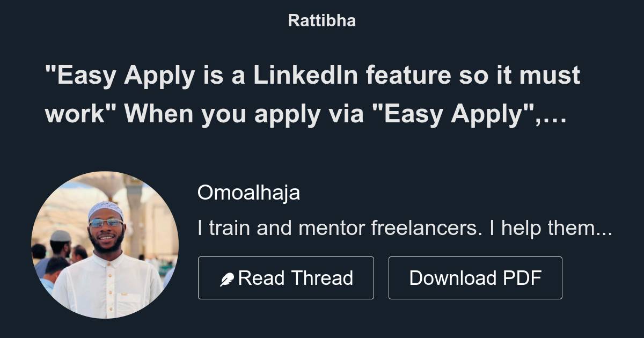
Task: Open the Read Thread button
Action: [x=286, y=277]
